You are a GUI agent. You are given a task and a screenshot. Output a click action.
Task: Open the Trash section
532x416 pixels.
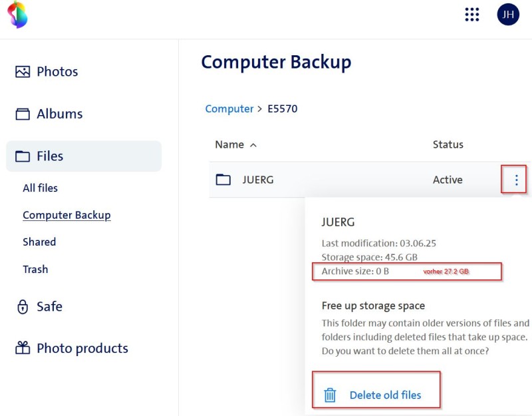click(35, 270)
